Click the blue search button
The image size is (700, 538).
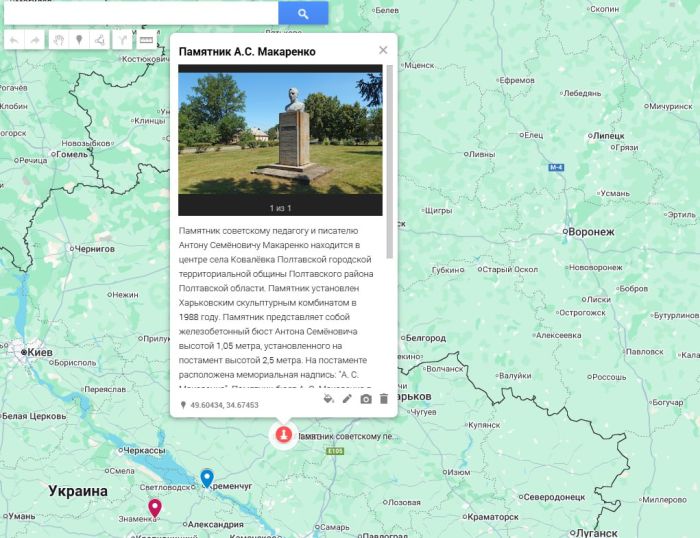pos(304,13)
